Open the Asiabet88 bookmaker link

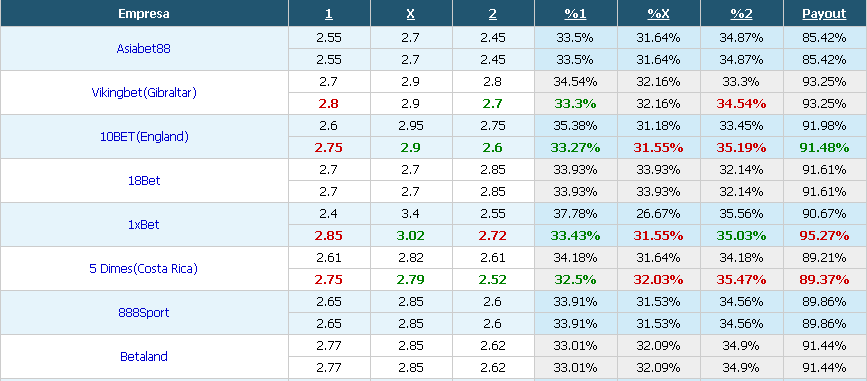click(144, 48)
